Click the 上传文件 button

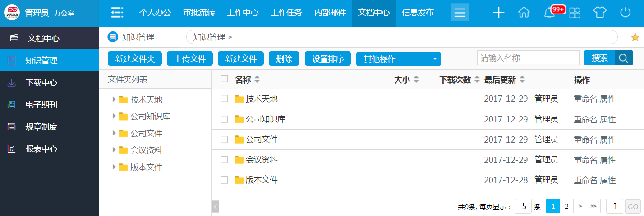click(190, 59)
